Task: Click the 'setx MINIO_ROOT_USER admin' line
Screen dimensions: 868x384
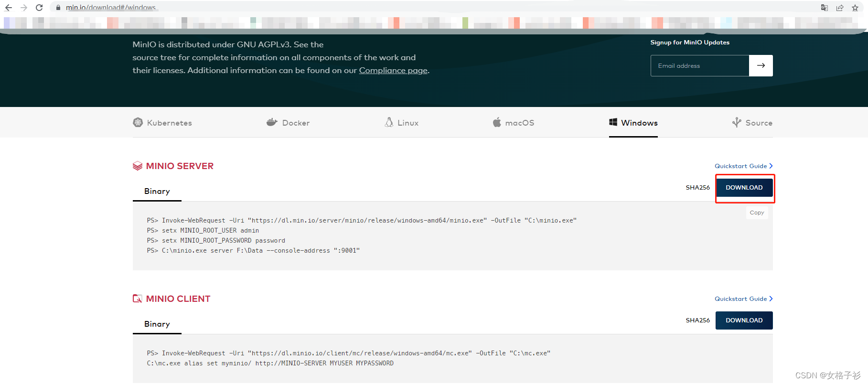Action: [203, 231]
